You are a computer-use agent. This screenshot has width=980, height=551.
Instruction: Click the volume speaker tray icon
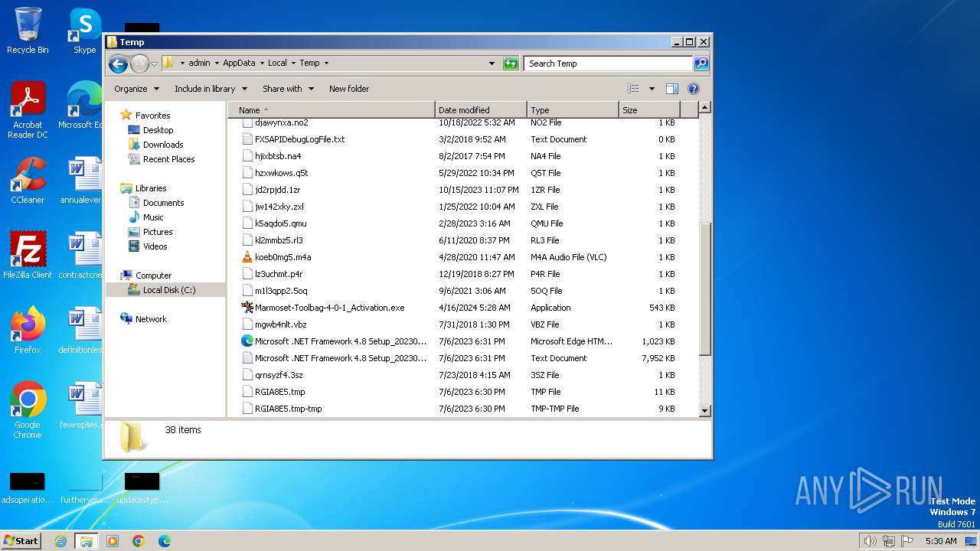[x=870, y=541]
